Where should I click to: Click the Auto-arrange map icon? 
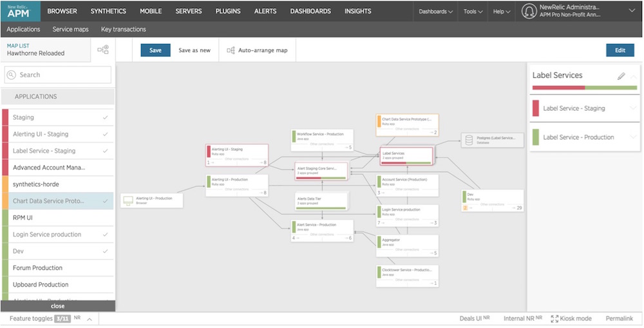click(x=231, y=50)
